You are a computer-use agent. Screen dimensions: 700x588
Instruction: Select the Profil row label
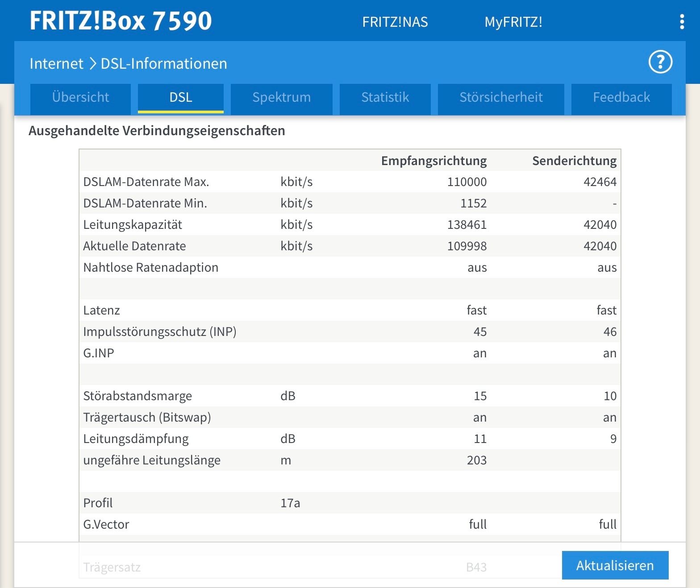pyautogui.click(x=98, y=503)
